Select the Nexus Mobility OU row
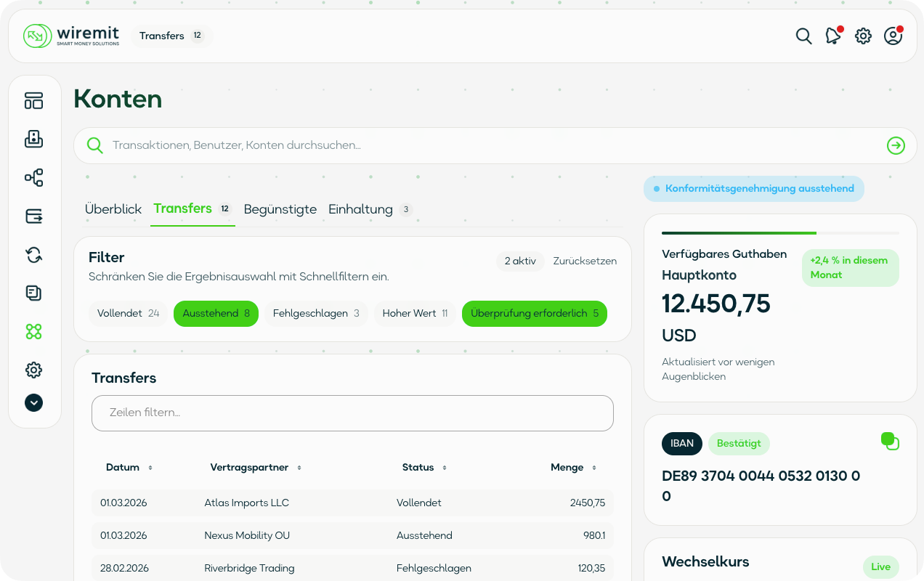Viewport: 924px width, 581px height. coord(352,535)
